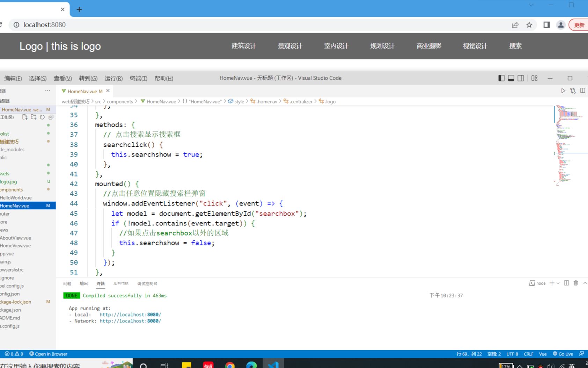Toggle the secondary sidebar layout icon
The image size is (588, 368).
coord(521,78)
